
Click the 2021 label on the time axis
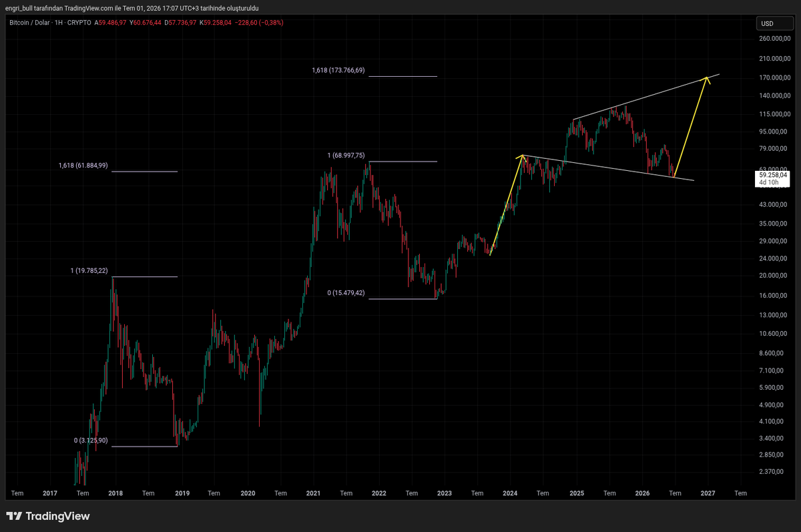pos(313,493)
